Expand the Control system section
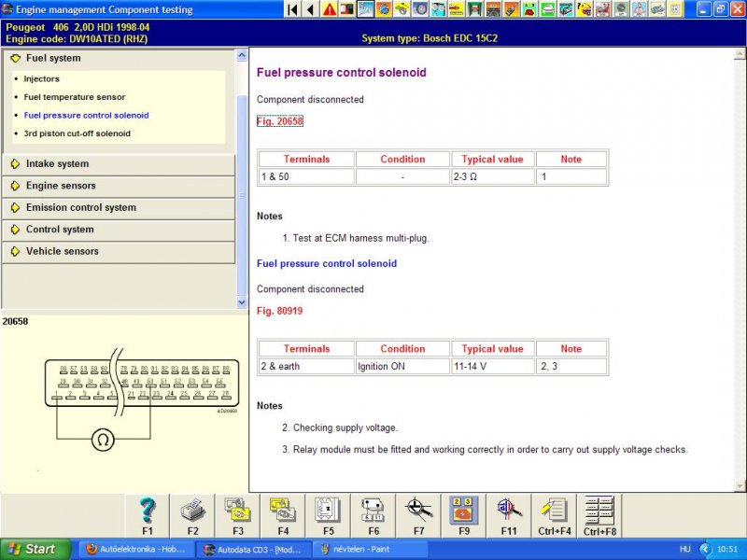This screenshot has height=560, width=747. tap(120, 230)
